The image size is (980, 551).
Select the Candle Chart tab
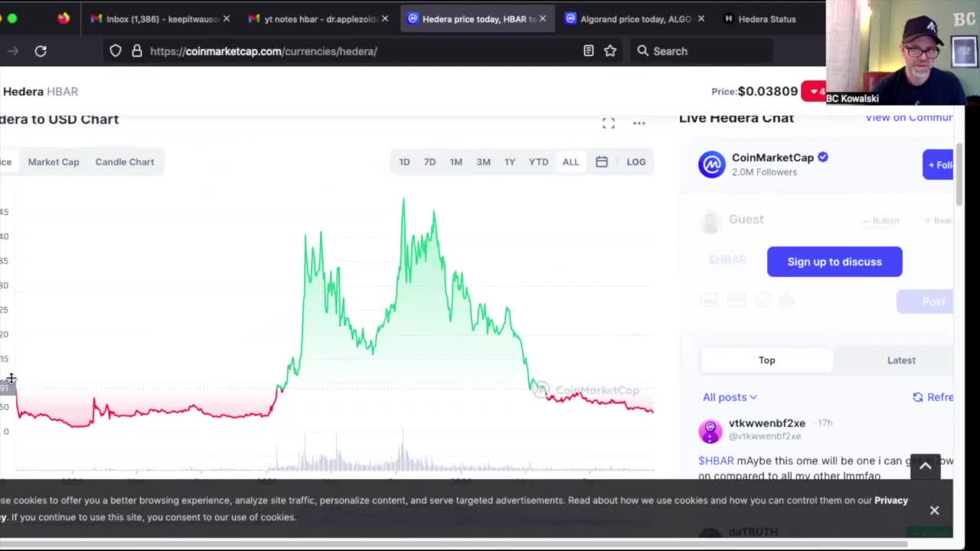125,161
